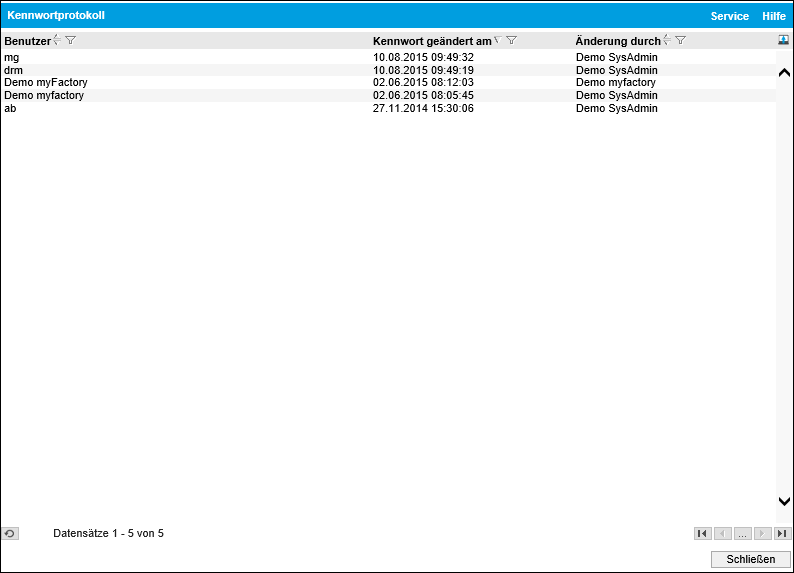
Task: Open the Kennwort geändert am filter
Action: tap(511, 40)
